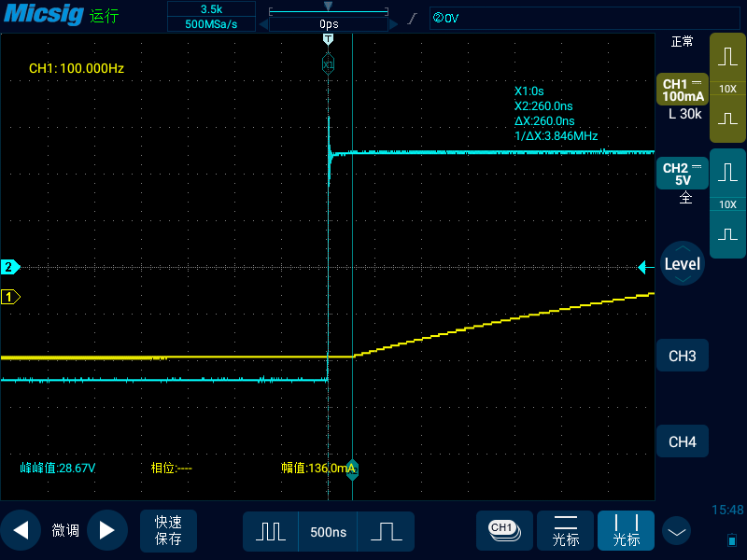Tap the Level trigger adjustment knob
Viewport: 747px width, 560px height.
point(682,264)
